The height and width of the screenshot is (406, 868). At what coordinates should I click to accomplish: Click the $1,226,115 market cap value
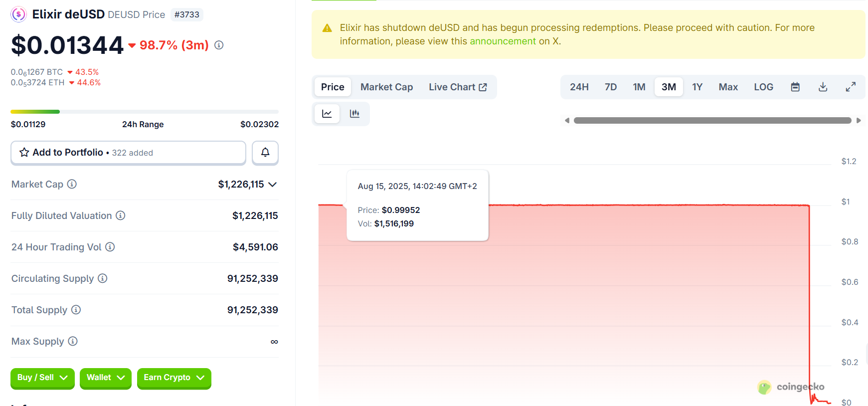coord(241,185)
